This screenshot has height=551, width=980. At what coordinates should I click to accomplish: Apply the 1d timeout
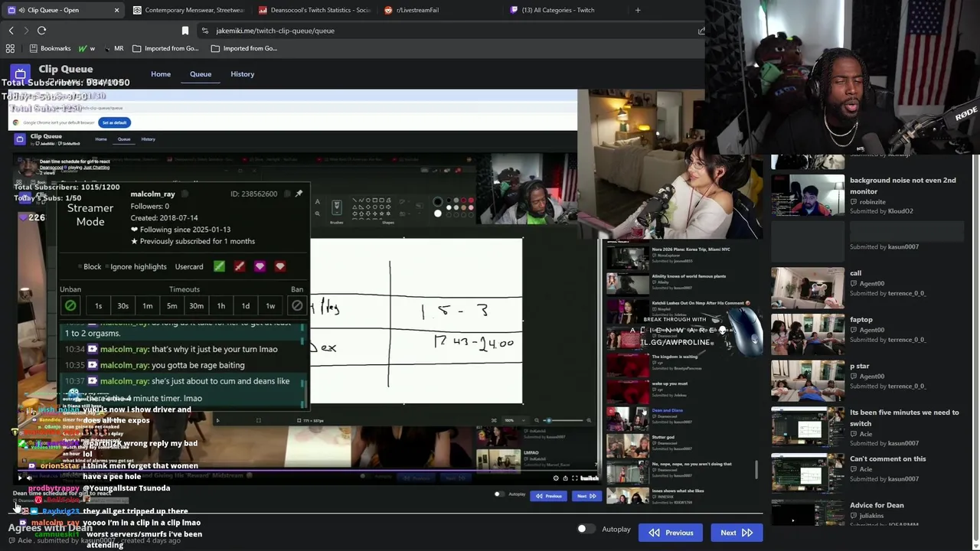point(246,306)
